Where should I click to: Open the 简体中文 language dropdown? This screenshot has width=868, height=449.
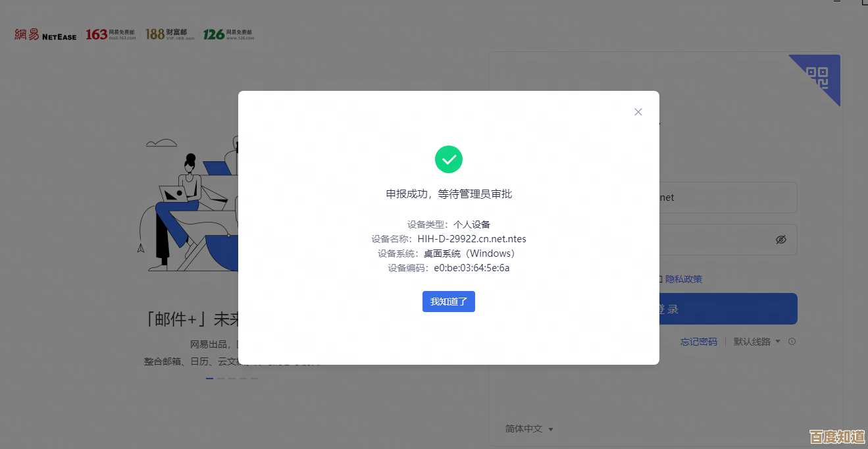pos(529,429)
